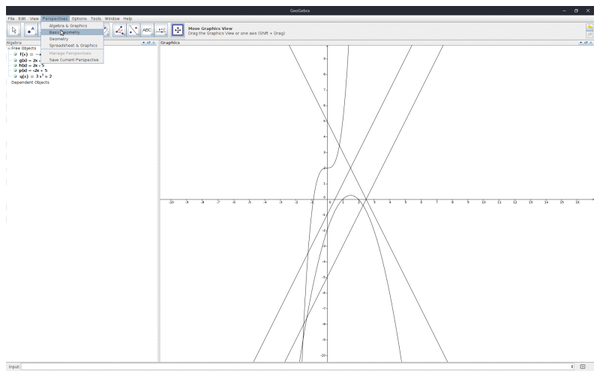The height and width of the screenshot is (377, 600).
Task: Click the yellow Undo arrow icon
Action: coord(590,27)
